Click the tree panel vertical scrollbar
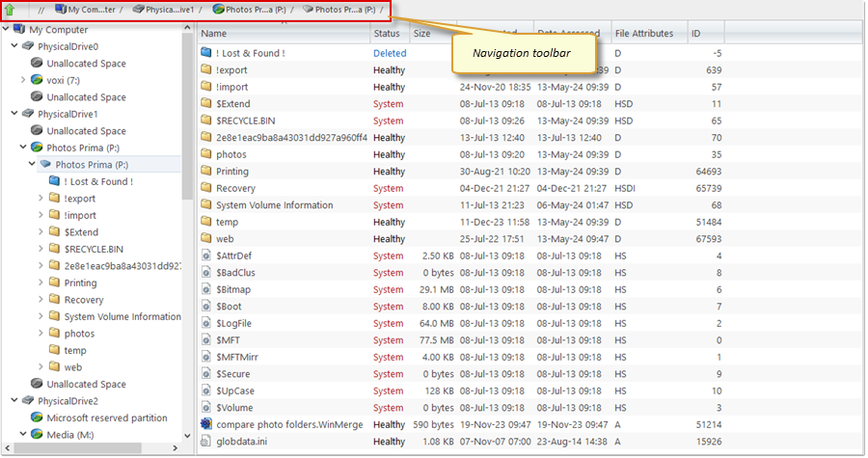868x458 pixels. click(x=187, y=193)
